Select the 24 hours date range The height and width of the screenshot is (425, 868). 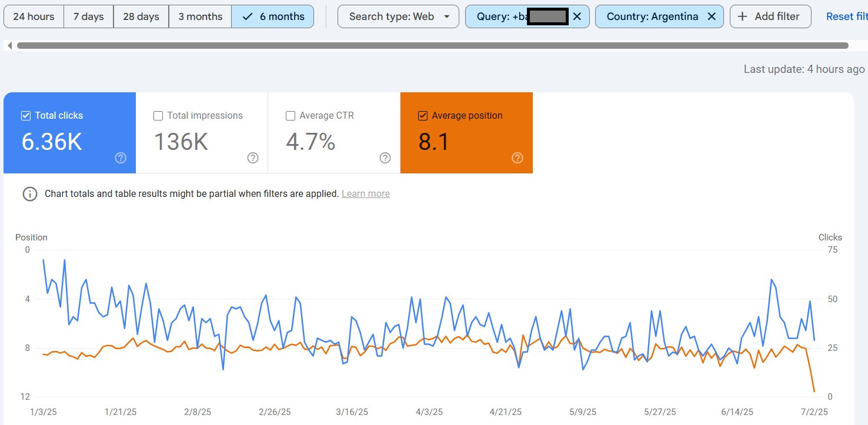(x=34, y=16)
